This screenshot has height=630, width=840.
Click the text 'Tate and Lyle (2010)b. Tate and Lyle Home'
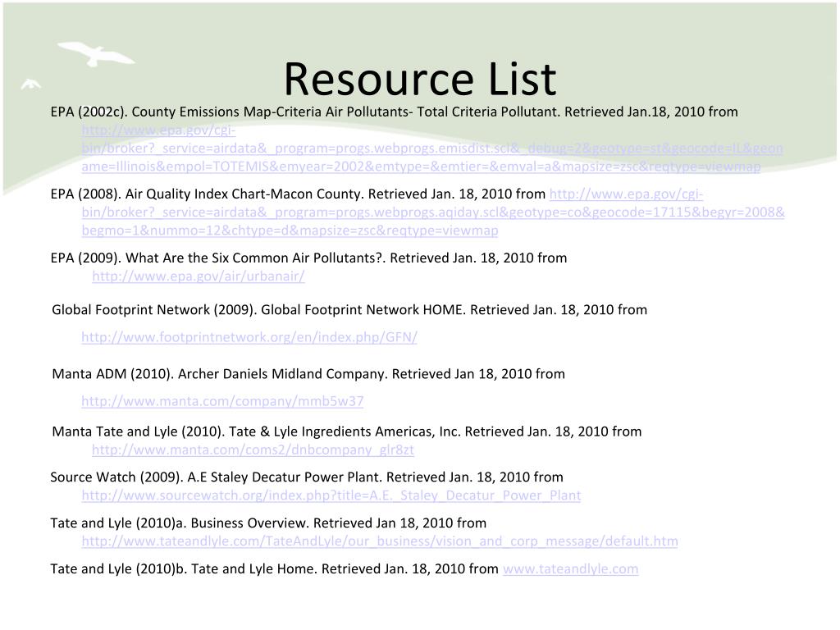tap(183, 569)
